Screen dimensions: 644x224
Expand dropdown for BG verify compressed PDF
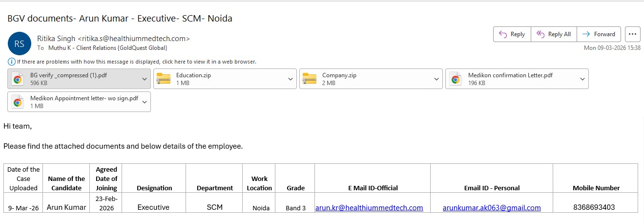(x=144, y=79)
